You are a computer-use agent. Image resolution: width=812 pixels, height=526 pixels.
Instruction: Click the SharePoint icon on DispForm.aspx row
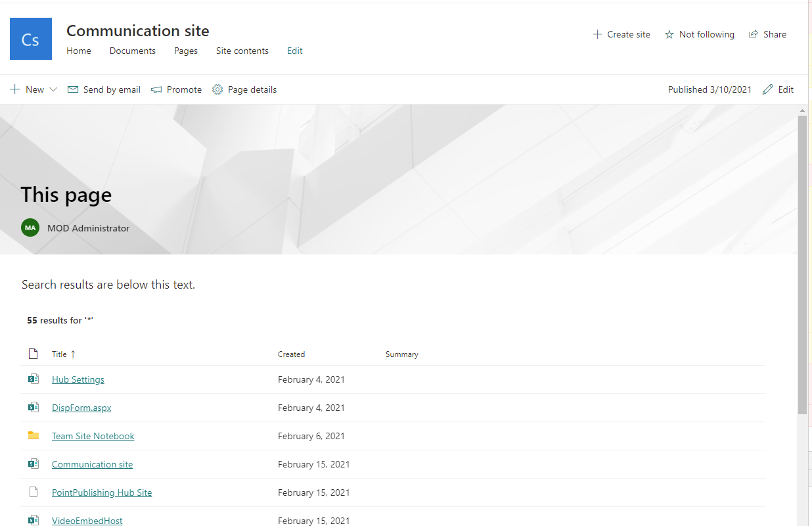coord(34,407)
